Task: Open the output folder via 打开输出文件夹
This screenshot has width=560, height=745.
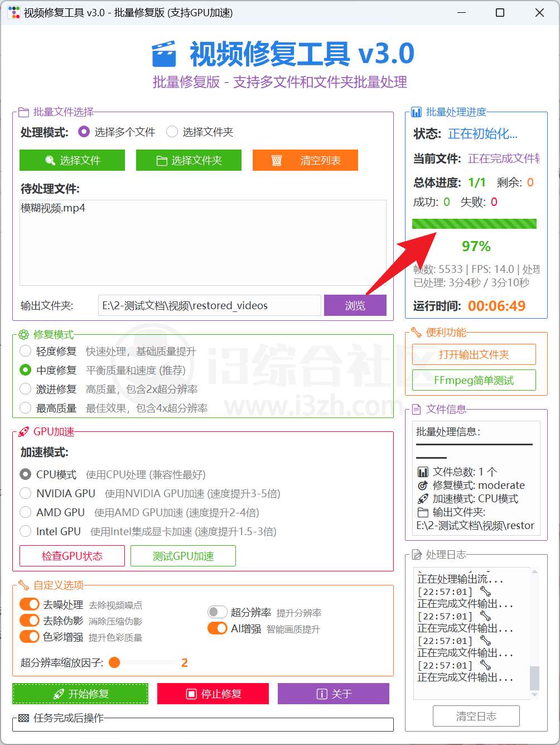Action: coord(474,354)
